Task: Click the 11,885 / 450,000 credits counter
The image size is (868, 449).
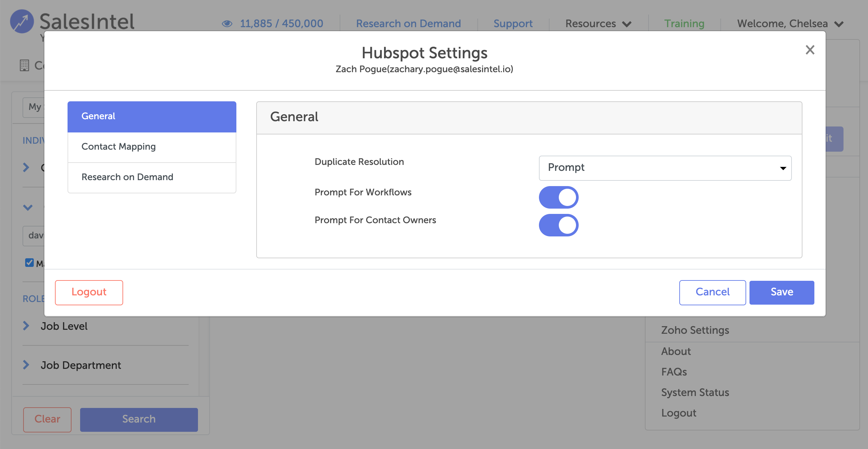Action: pos(281,24)
